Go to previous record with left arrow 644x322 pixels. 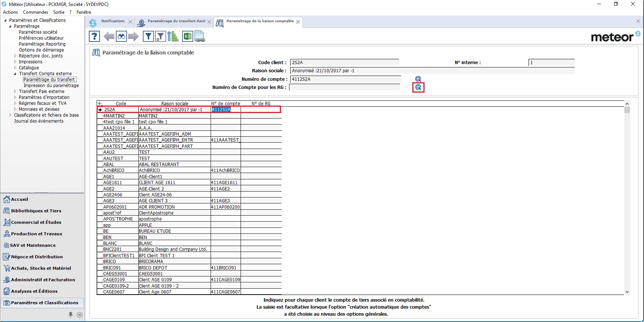109,36
